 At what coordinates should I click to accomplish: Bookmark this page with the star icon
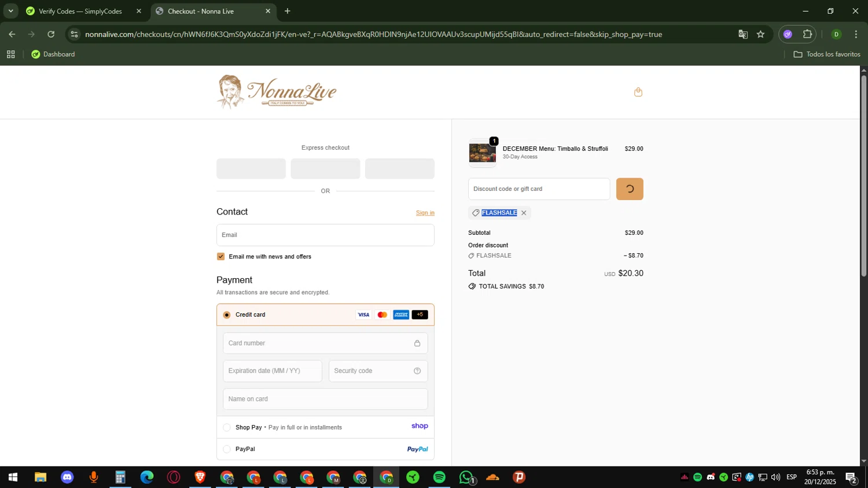click(x=760, y=34)
